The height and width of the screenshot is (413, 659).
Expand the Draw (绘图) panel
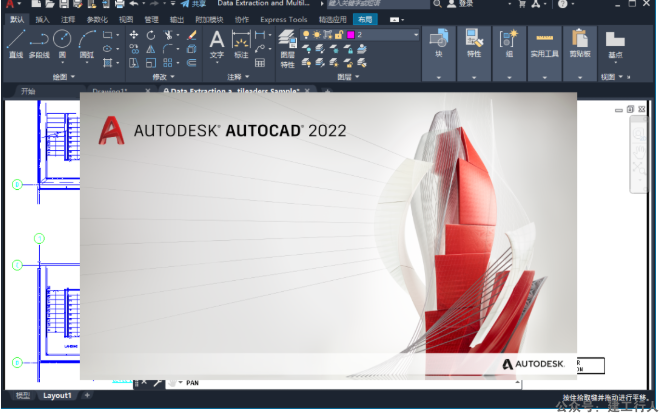tap(63, 76)
